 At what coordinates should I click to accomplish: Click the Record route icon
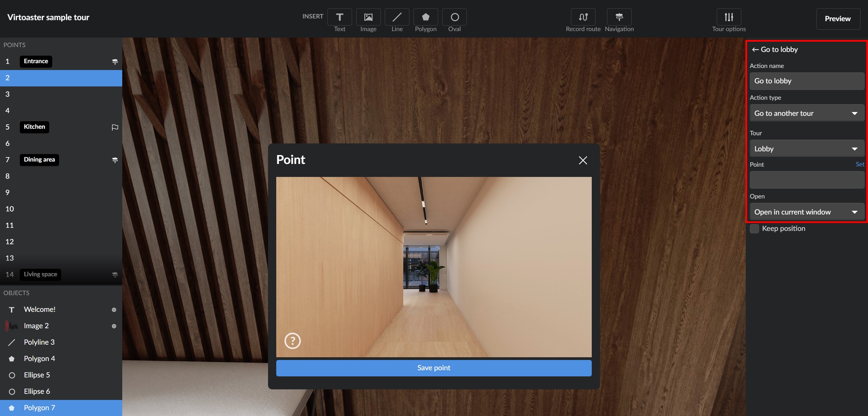tap(583, 17)
